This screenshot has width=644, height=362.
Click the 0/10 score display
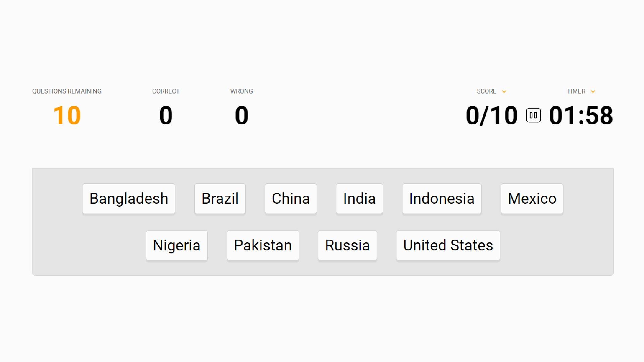[492, 115]
